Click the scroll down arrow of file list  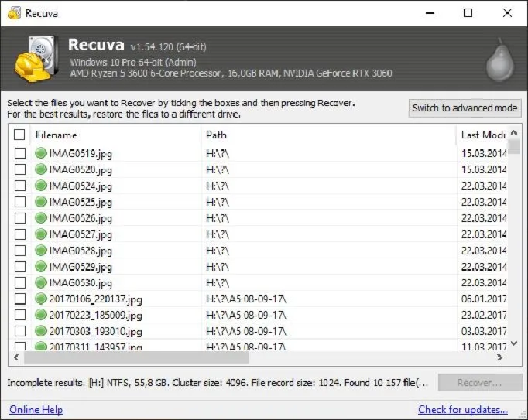click(514, 343)
